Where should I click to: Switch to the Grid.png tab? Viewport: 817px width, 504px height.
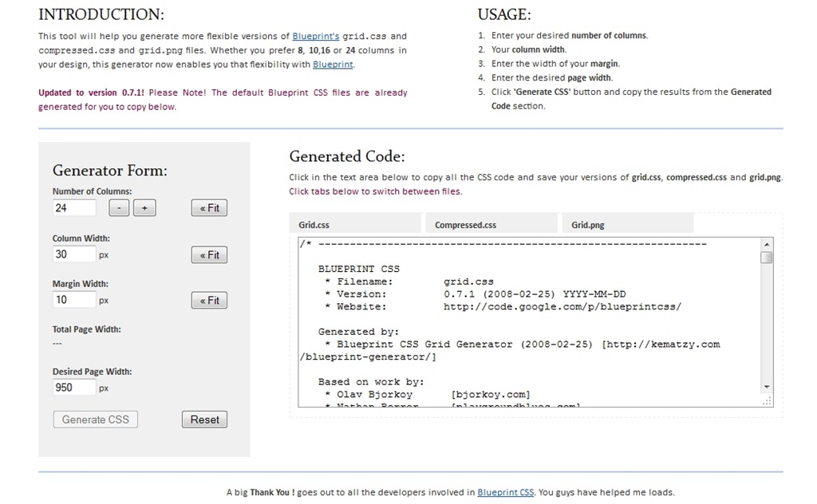coord(628,224)
